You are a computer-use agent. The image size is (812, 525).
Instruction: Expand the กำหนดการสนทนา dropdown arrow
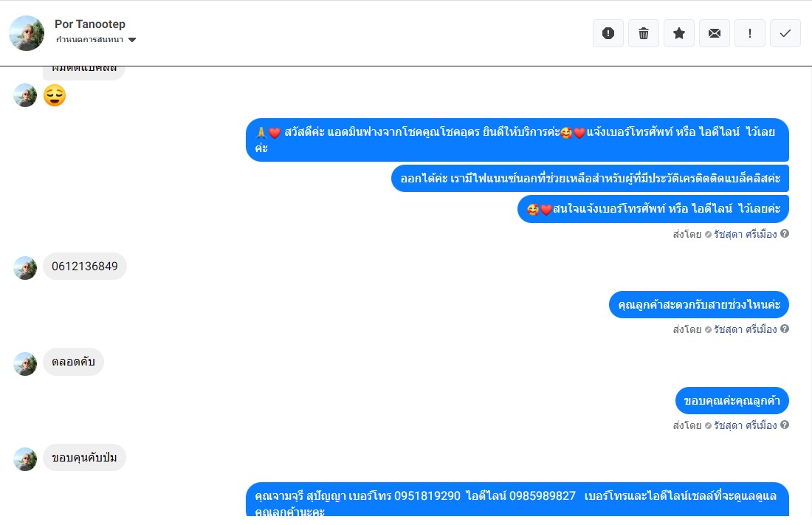pyautogui.click(x=132, y=40)
